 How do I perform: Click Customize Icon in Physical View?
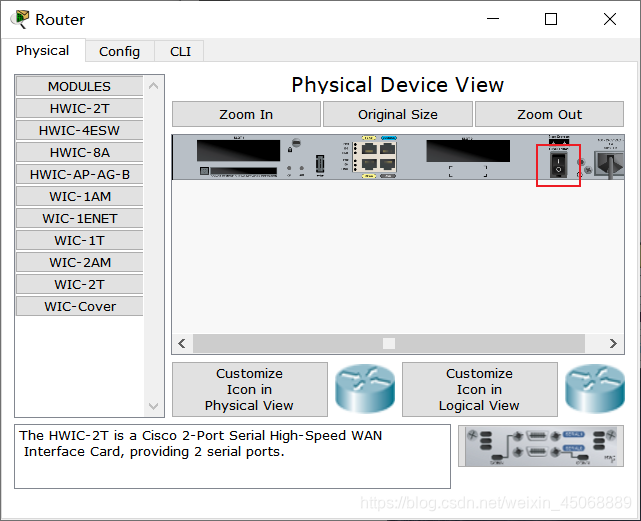(x=250, y=389)
